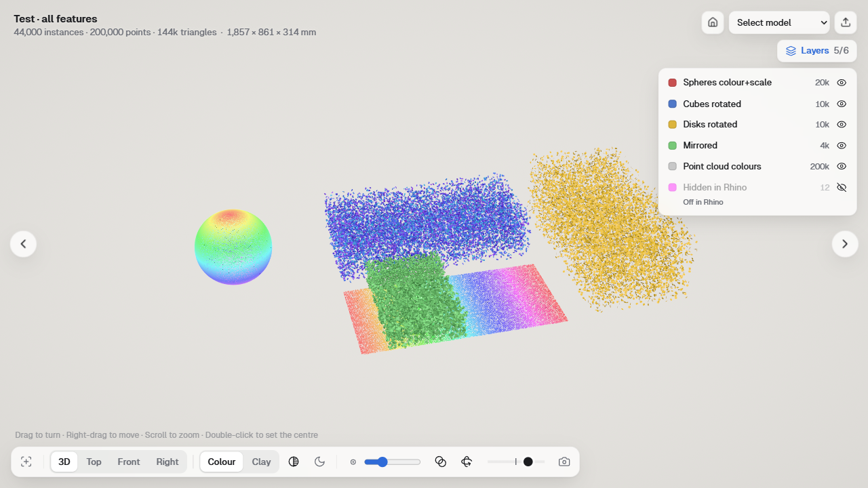Click the overlapping circles icon
The image size is (868, 488).
tap(440, 462)
